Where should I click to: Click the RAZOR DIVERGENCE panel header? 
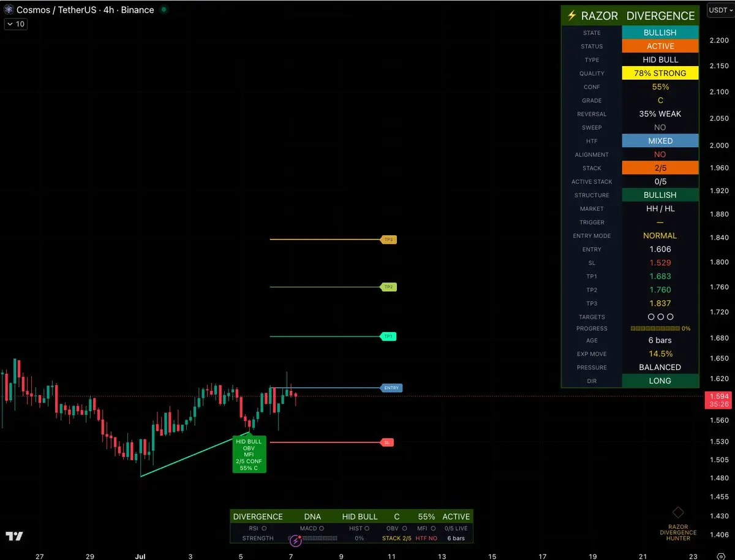click(630, 16)
